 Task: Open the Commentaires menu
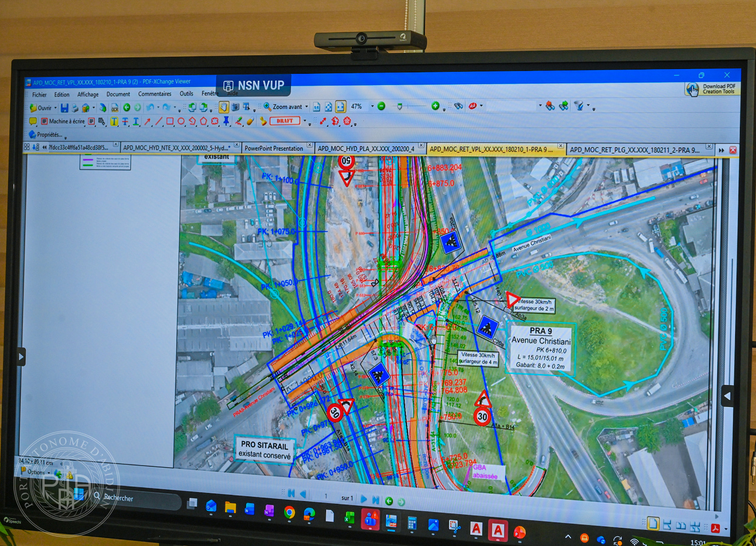coord(155,94)
